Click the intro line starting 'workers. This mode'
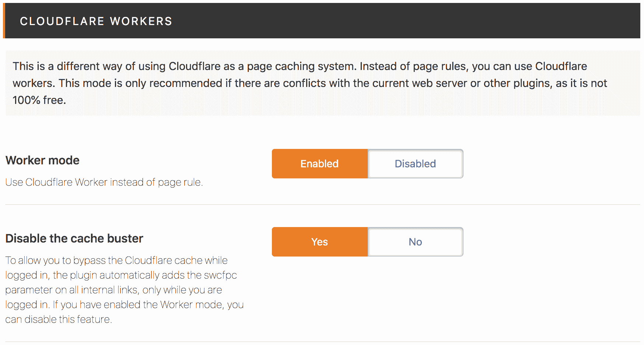This screenshot has width=644, height=345. 310,83
